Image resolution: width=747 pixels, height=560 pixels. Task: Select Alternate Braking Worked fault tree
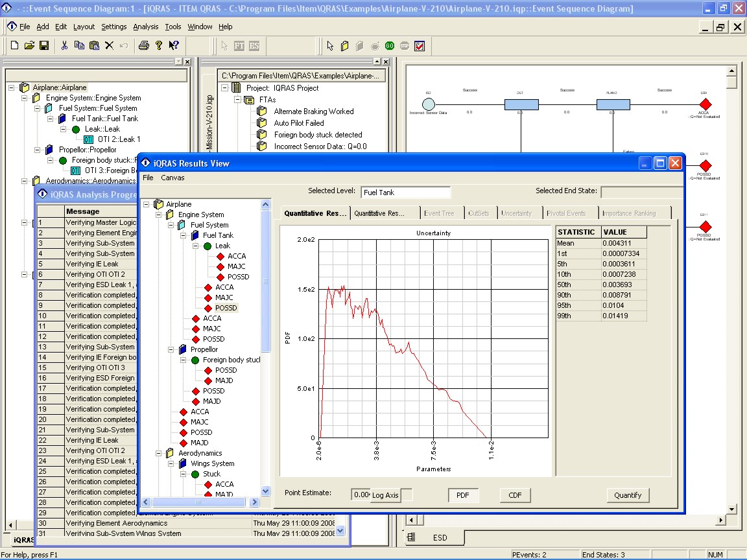(x=313, y=111)
